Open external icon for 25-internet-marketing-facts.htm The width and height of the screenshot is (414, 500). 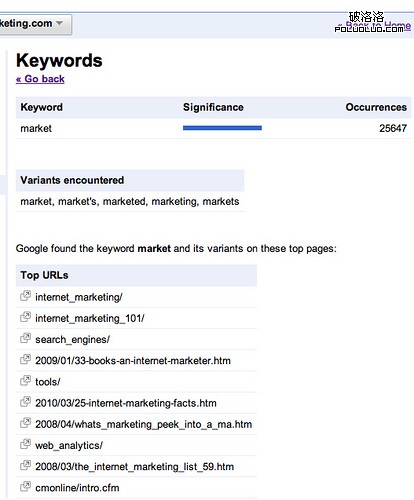[25, 402]
